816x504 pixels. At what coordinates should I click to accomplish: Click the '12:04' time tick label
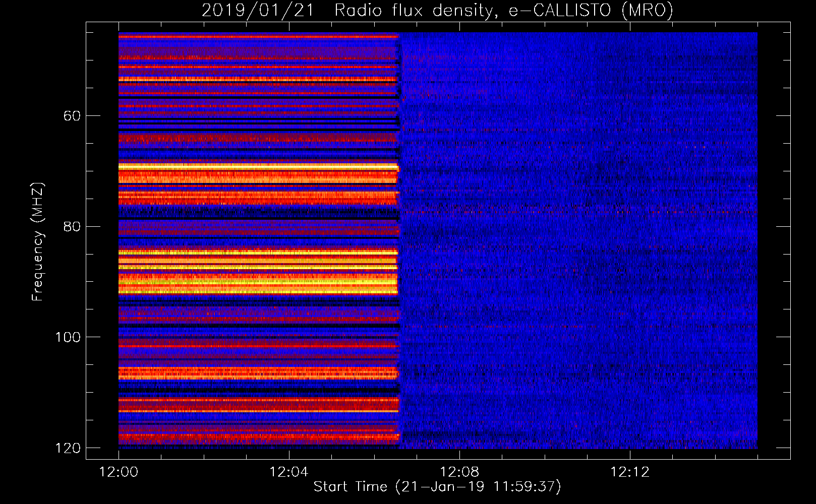288,472
